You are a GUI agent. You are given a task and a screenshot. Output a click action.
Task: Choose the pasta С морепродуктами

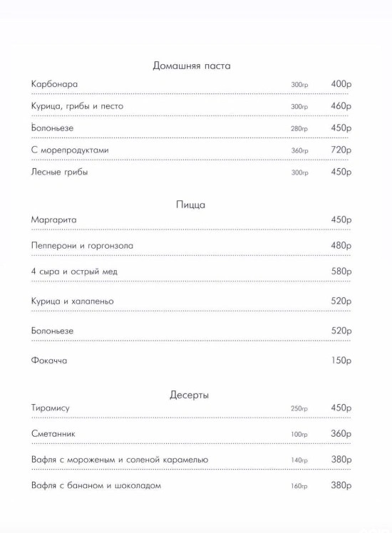(70, 150)
